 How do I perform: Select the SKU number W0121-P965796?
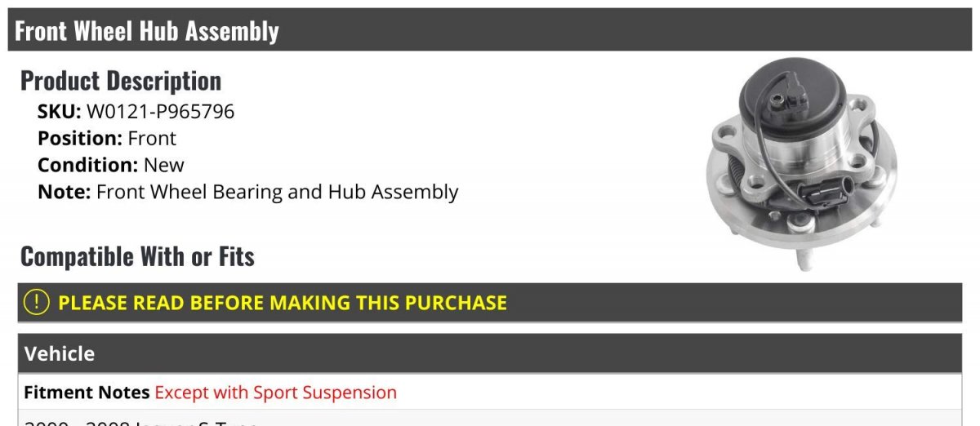pyautogui.click(x=160, y=112)
